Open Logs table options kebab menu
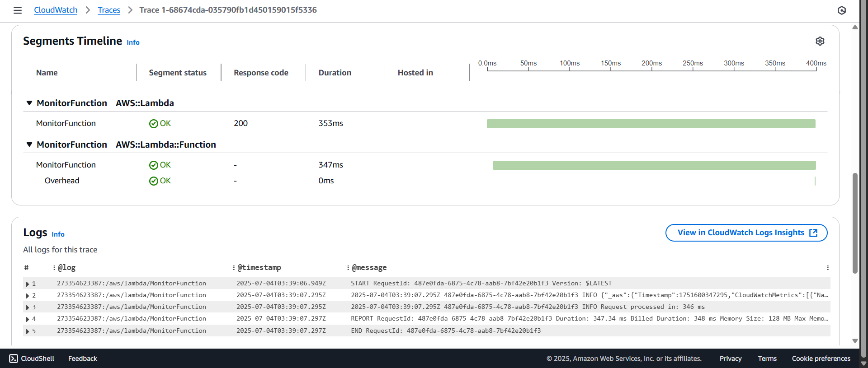 827,268
